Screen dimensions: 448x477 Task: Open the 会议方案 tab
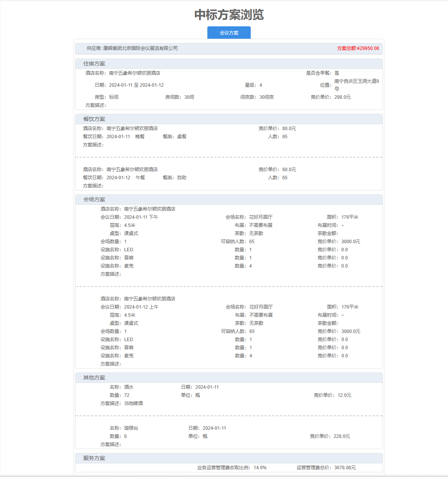[229, 33]
